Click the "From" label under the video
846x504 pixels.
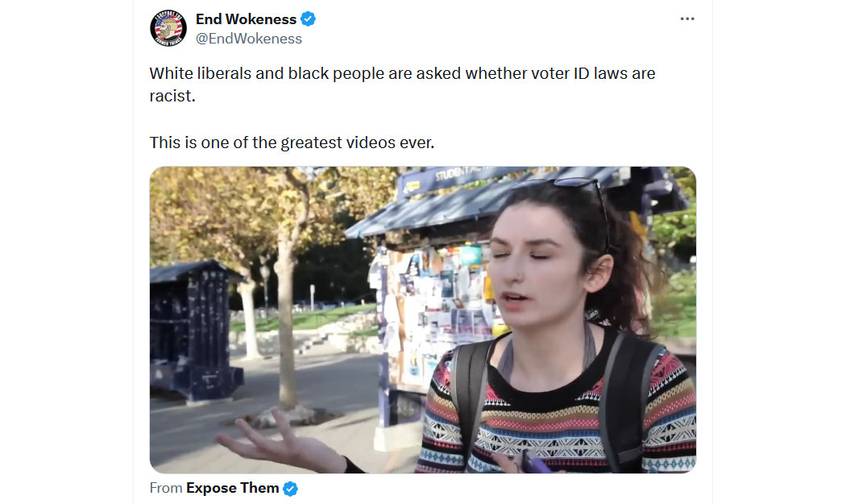click(166, 488)
